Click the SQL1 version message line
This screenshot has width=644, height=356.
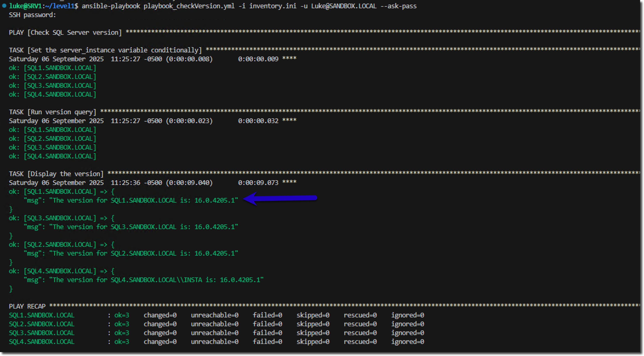131,200
